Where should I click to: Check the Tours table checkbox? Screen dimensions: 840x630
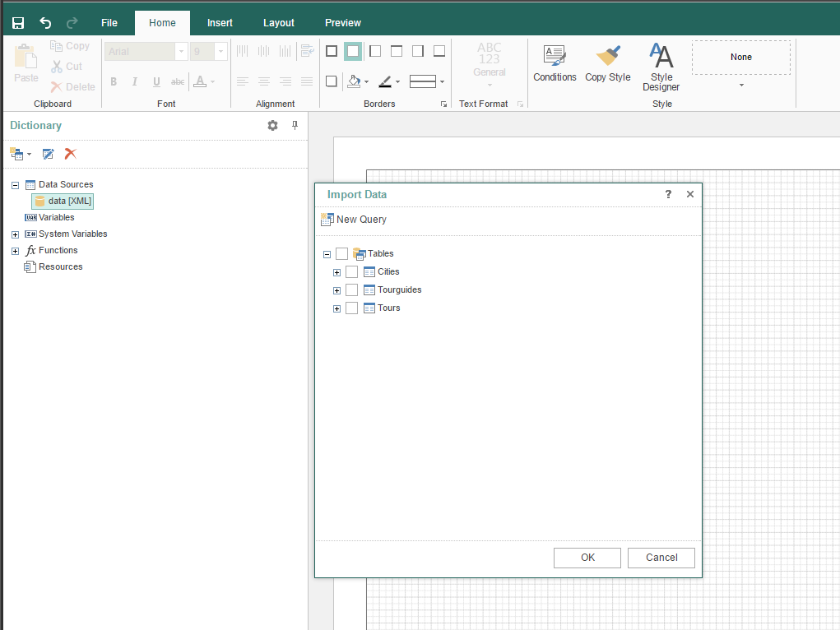pyautogui.click(x=351, y=308)
